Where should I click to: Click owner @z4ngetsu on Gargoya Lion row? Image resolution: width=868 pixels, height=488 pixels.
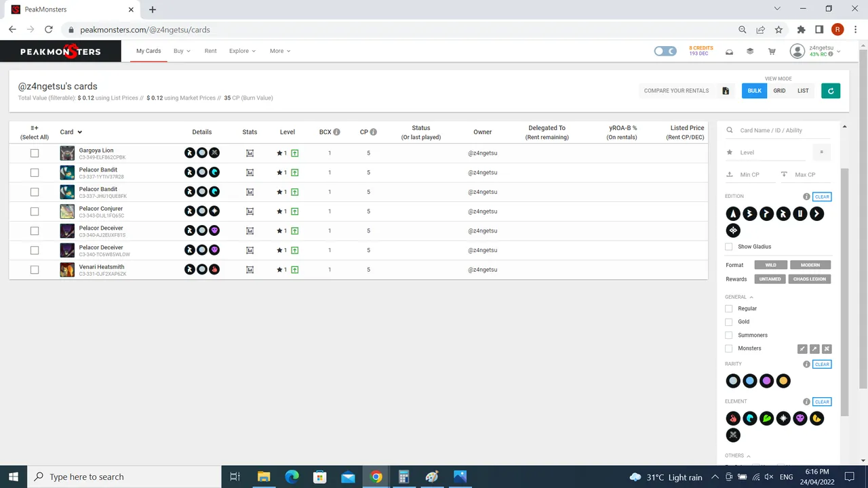482,153
